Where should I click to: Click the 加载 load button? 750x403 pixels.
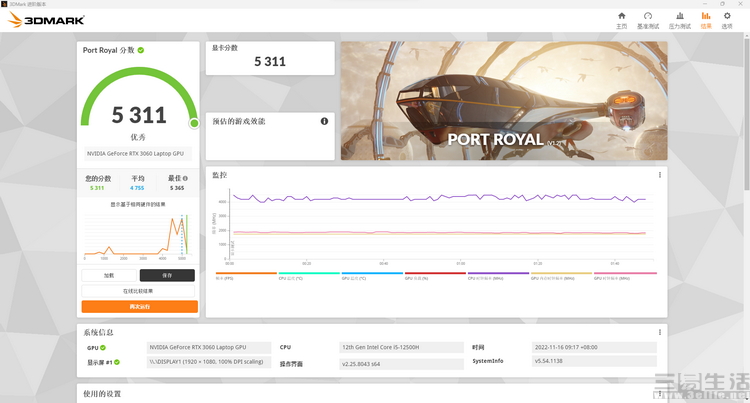(x=109, y=275)
